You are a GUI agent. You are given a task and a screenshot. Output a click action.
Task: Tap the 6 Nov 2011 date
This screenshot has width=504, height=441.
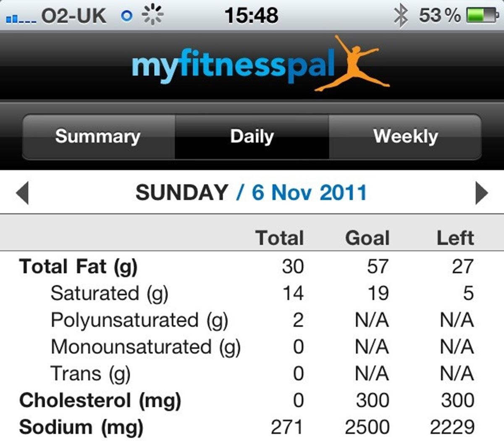[309, 193]
